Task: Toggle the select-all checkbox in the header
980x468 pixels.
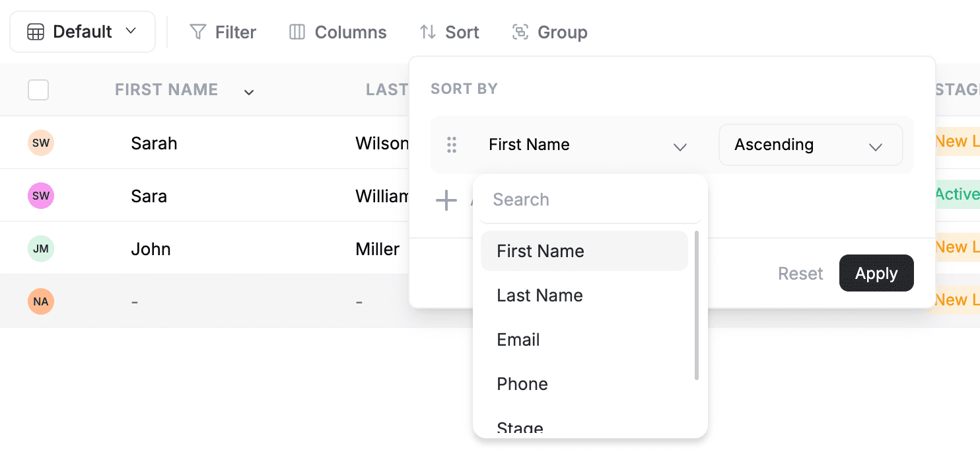Action: pos(38,90)
